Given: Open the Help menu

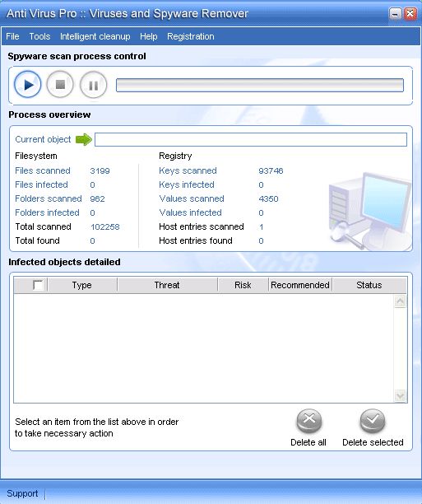Looking at the screenshot, I should 149,36.
